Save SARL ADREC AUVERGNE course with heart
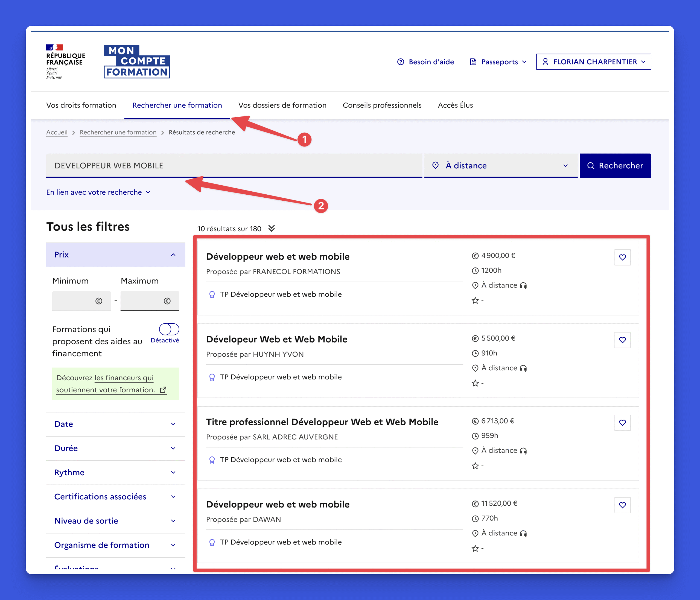Viewport: 700px width, 600px height. 622,423
